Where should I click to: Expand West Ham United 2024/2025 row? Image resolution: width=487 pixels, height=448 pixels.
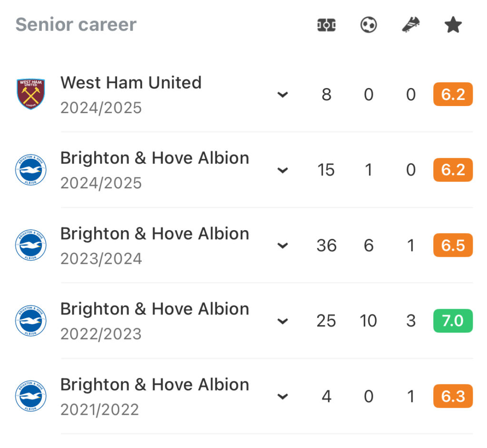(x=282, y=95)
